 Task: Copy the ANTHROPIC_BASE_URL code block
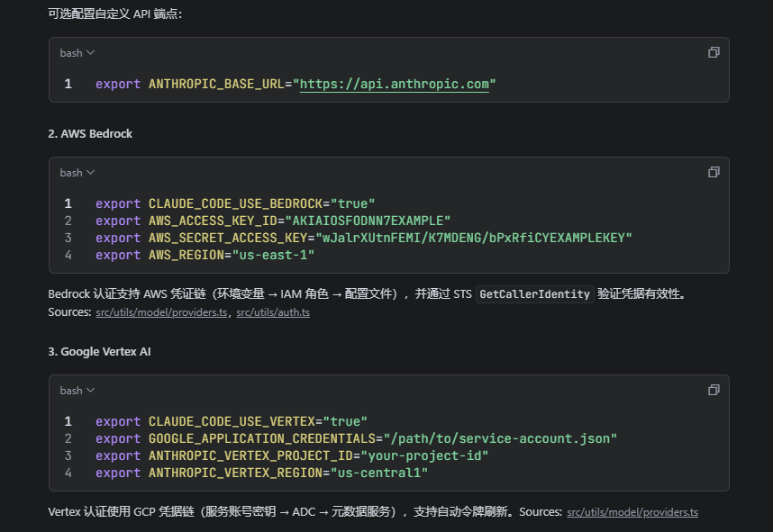tap(714, 52)
